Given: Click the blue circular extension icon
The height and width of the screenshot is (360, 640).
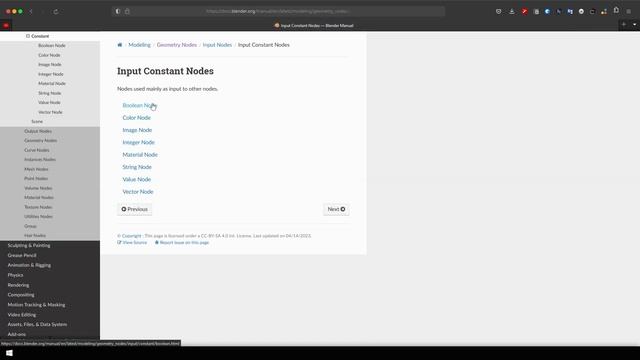Looking at the screenshot, I should pyautogui.click(x=547, y=11).
